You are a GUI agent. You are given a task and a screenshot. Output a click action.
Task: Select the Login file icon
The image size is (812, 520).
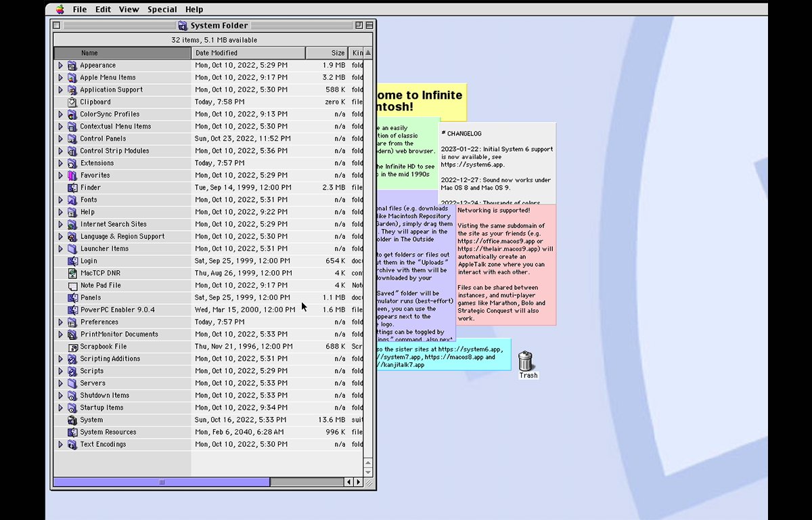(x=72, y=261)
